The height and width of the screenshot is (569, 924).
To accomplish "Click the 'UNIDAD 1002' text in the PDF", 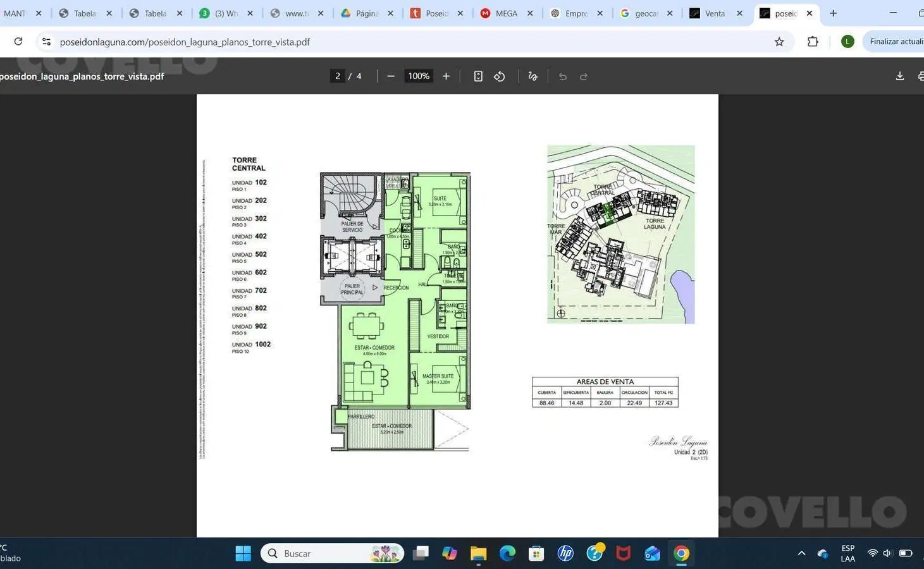I will point(251,345).
